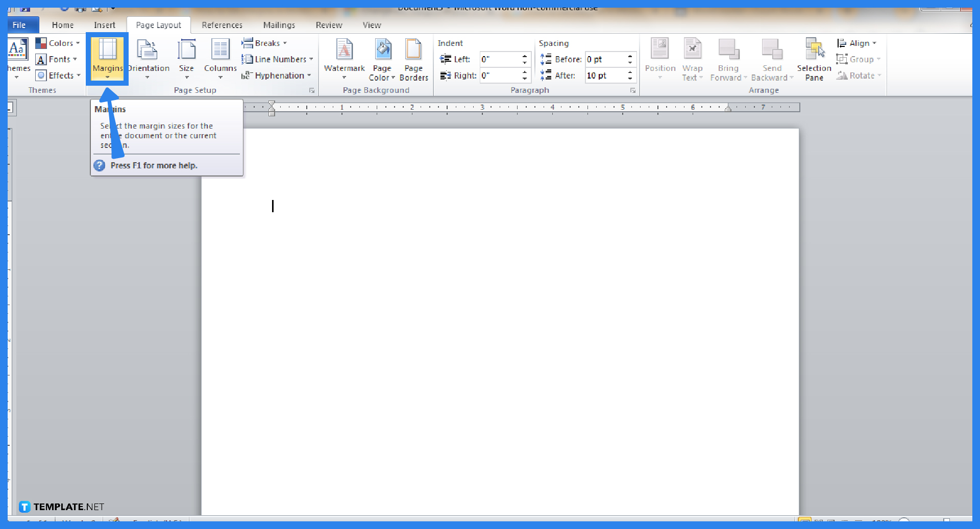Click the highlighted Margins button
Screen dimensions: 980x529
click(x=107, y=59)
